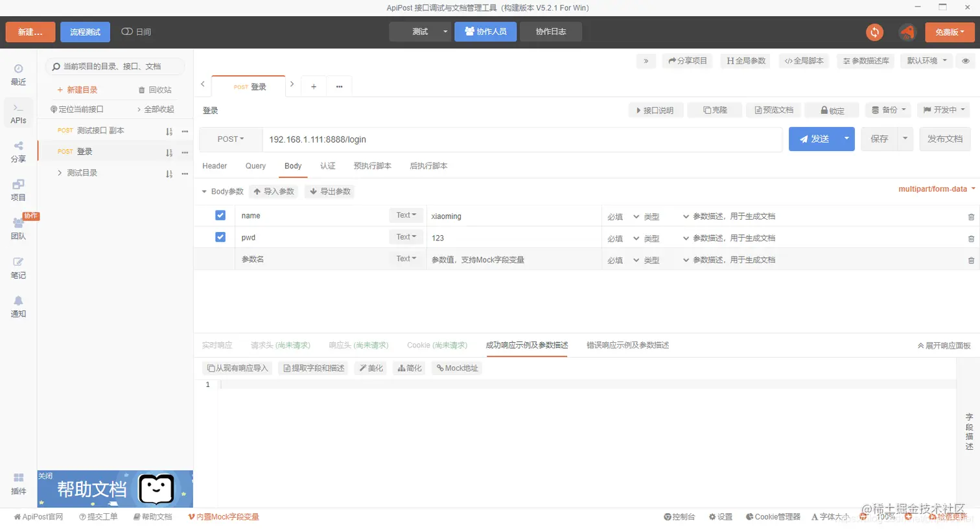Switch to 后执行脚本 tab
This screenshot has width=980, height=530.
click(x=428, y=167)
